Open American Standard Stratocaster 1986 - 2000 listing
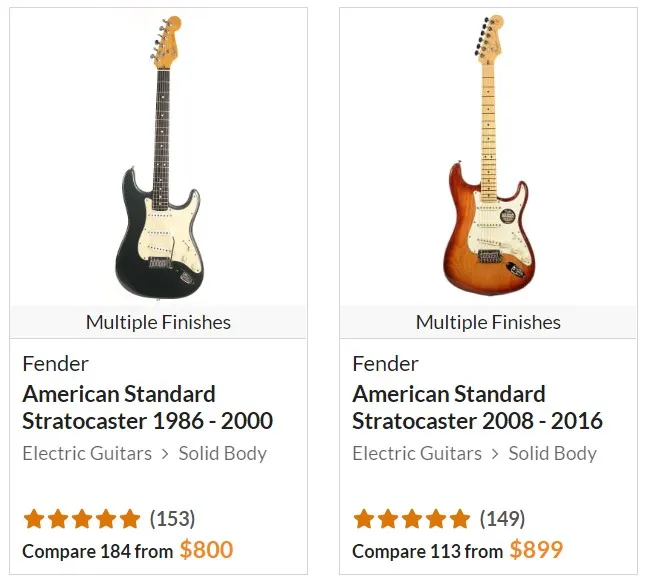Screen dimensions: 651x579 click(147, 407)
